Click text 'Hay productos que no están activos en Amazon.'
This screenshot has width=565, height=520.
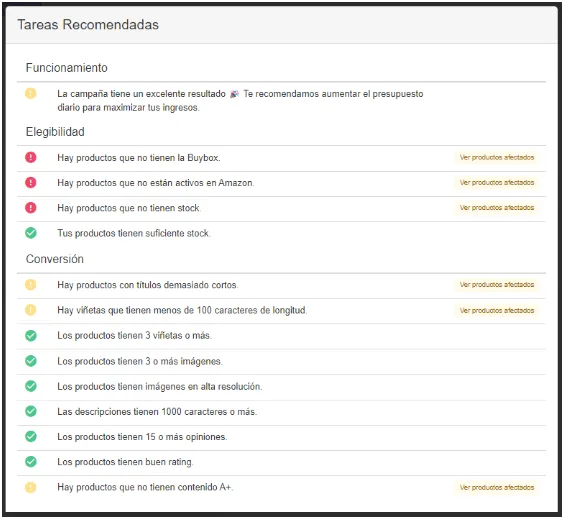[x=156, y=183]
